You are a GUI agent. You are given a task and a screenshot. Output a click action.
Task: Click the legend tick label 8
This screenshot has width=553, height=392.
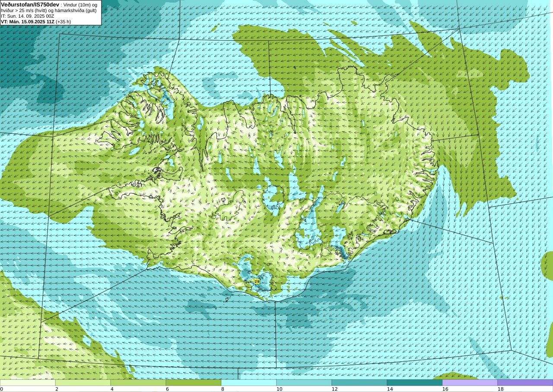click(x=222, y=389)
